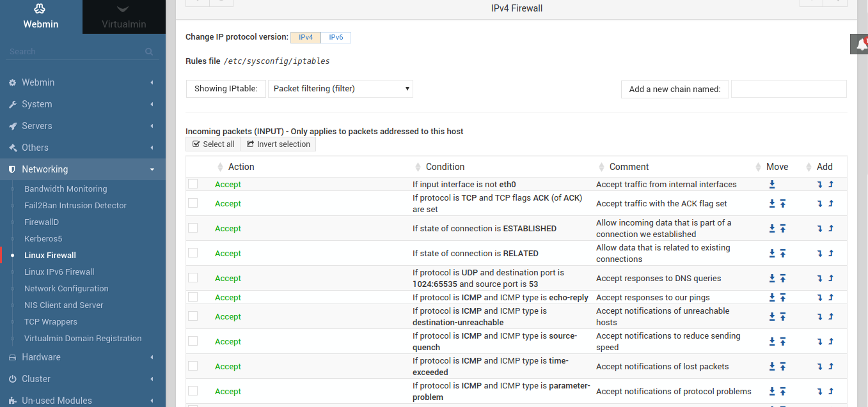Open the Accept link for source-quench rule
The height and width of the screenshot is (407, 868).
coord(228,342)
